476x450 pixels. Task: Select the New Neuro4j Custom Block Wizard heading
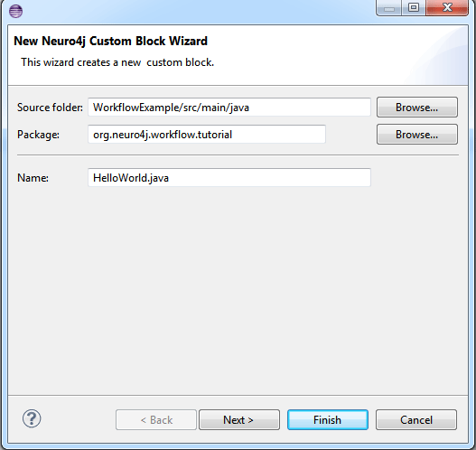tap(110, 41)
